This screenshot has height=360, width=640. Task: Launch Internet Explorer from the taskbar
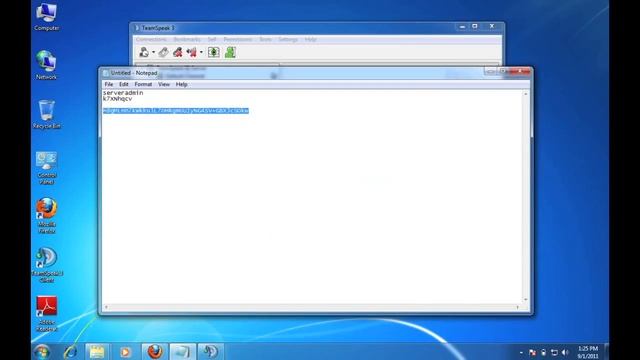(70, 351)
